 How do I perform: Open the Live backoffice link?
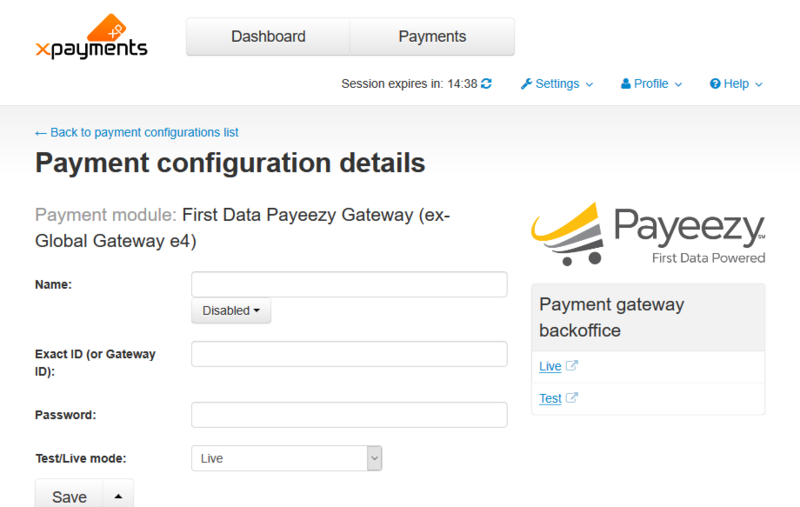[550, 366]
